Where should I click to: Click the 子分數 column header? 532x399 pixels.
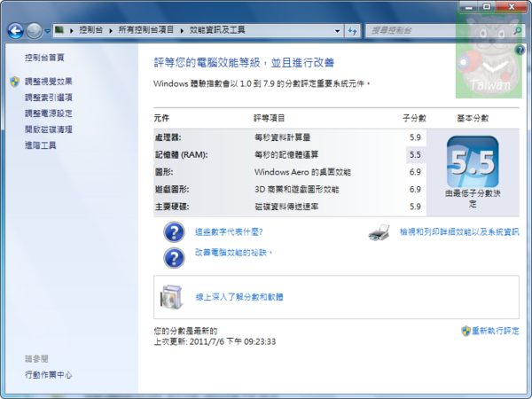pyautogui.click(x=414, y=118)
